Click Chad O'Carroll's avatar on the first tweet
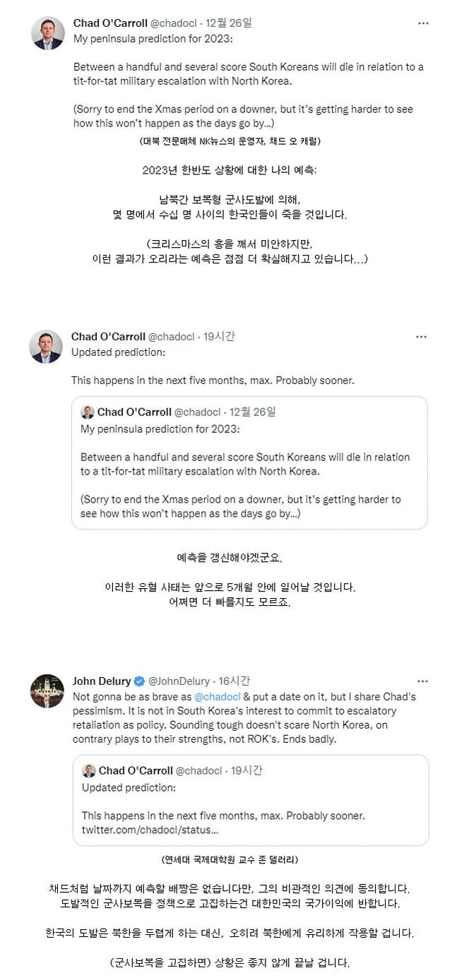The height and width of the screenshot is (980, 452). click(x=48, y=33)
